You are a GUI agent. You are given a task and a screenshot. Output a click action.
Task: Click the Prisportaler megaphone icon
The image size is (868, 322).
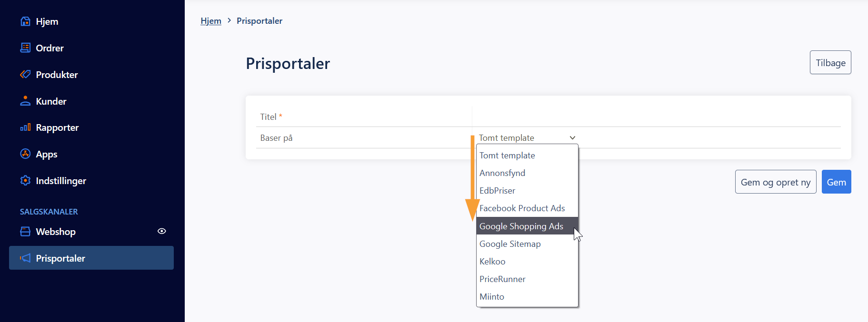[25, 258]
